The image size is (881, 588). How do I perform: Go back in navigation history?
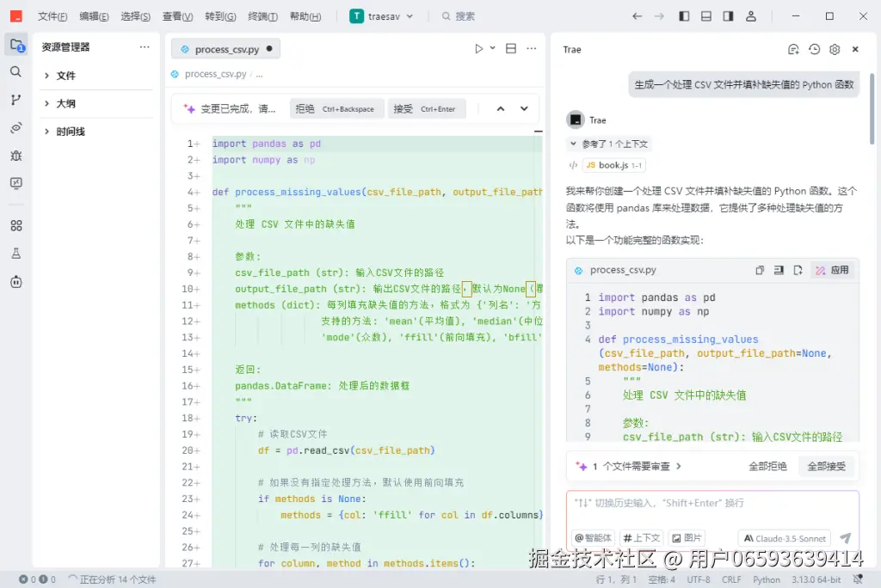coord(637,16)
